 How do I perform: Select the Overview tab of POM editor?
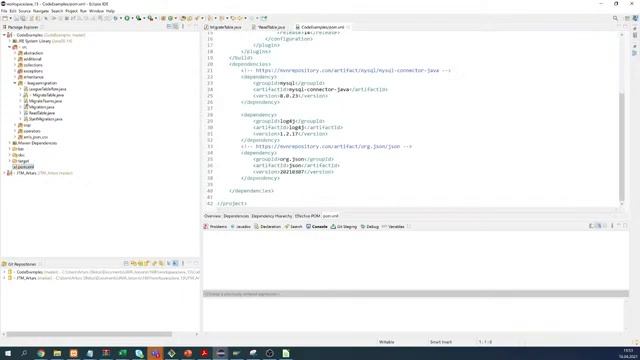(212, 216)
